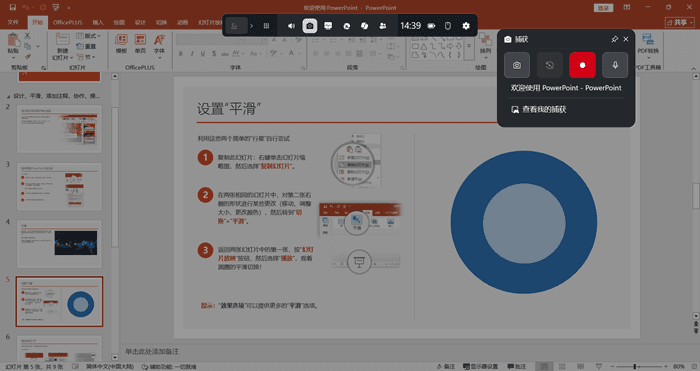Switch to slide sorter view icon
This screenshot has height=371, width=700.
562,366
